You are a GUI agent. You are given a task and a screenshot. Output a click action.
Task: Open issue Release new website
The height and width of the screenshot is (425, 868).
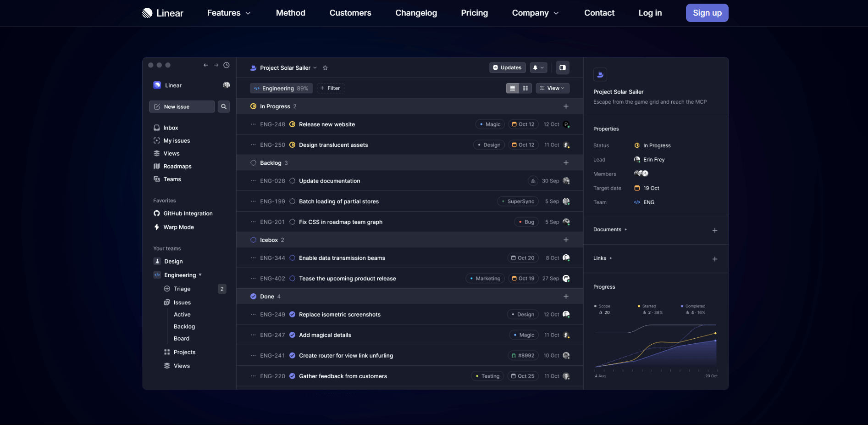(326, 124)
